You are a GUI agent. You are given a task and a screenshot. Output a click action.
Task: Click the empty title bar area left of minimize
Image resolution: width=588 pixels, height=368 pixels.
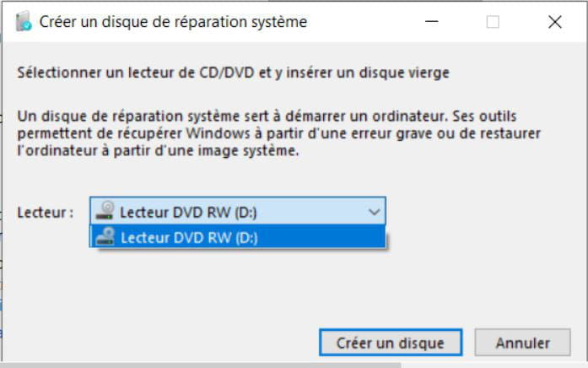[x=363, y=22]
